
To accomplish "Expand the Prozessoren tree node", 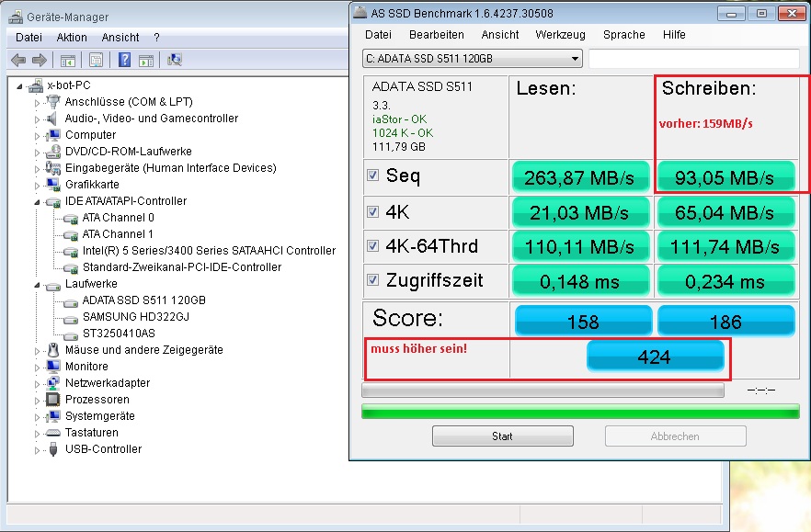I will point(37,401).
